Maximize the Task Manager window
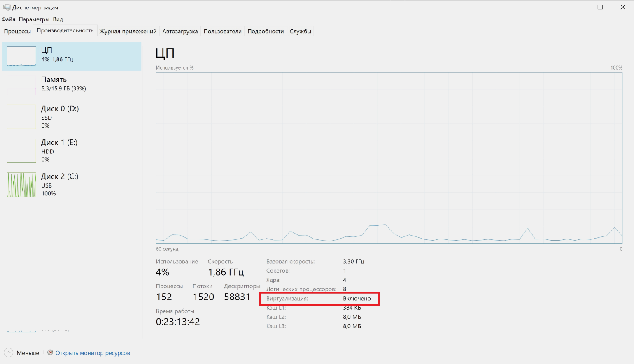The height and width of the screenshot is (364, 634). (x=600, y=7)
